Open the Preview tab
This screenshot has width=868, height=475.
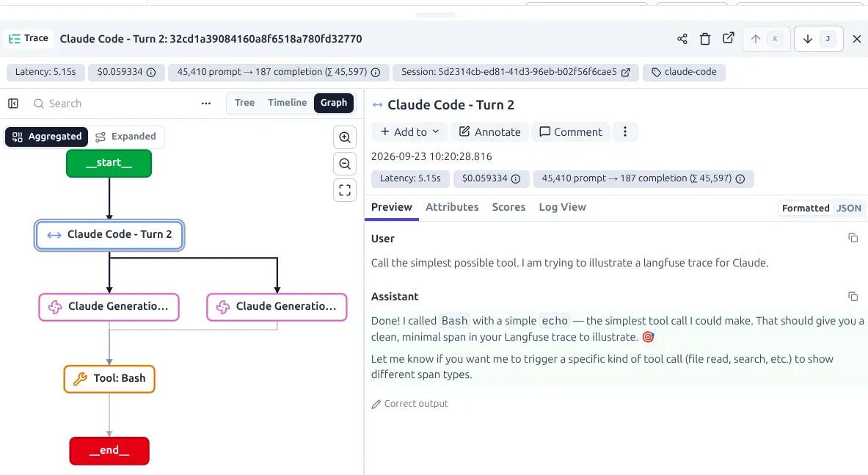(x=391, y=207)
